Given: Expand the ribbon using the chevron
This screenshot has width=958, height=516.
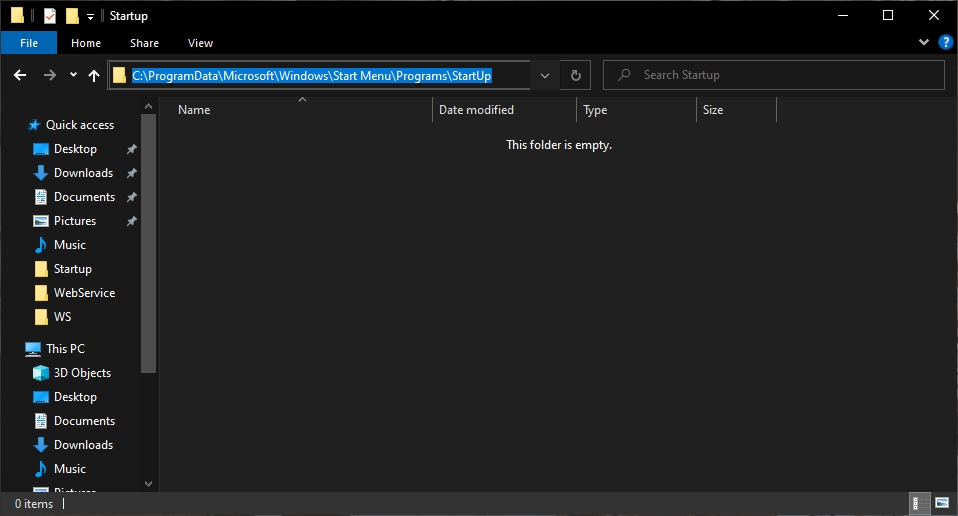Looking at the screenshot, I should [x=924, y=43].
